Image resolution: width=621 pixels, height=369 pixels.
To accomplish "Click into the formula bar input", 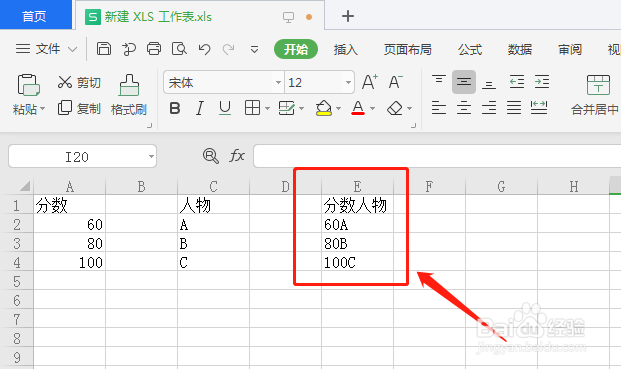I will pos(437,156).
